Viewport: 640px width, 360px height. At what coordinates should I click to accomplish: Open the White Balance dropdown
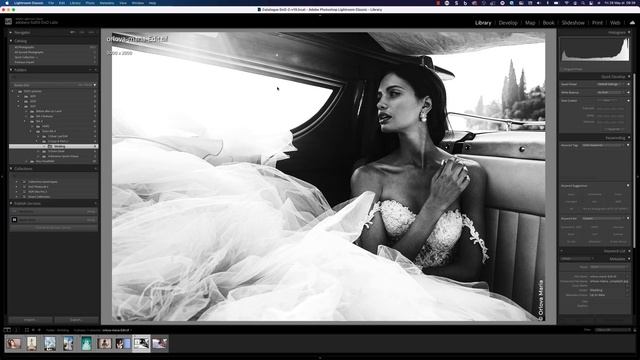[x=611, y=92]
